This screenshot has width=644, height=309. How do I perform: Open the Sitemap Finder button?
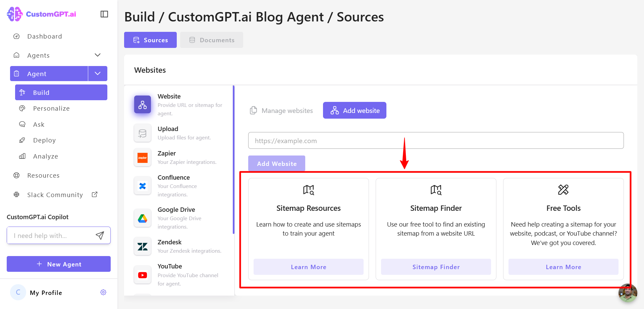(436, 267)
